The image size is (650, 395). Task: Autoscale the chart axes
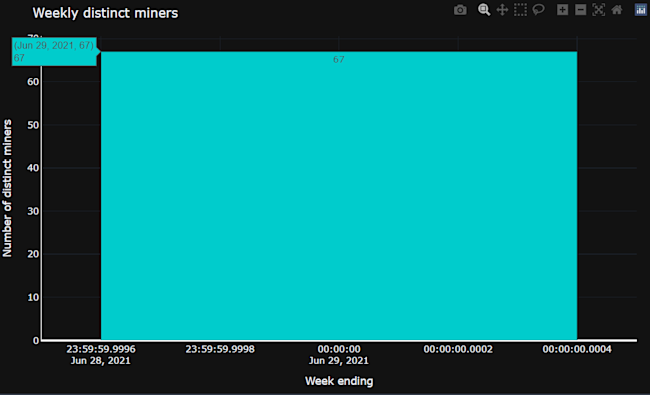(x=599, y=10)
